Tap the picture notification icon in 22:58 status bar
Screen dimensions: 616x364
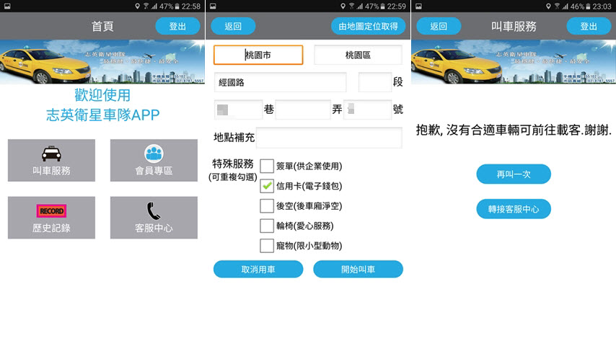coord(7,6)
